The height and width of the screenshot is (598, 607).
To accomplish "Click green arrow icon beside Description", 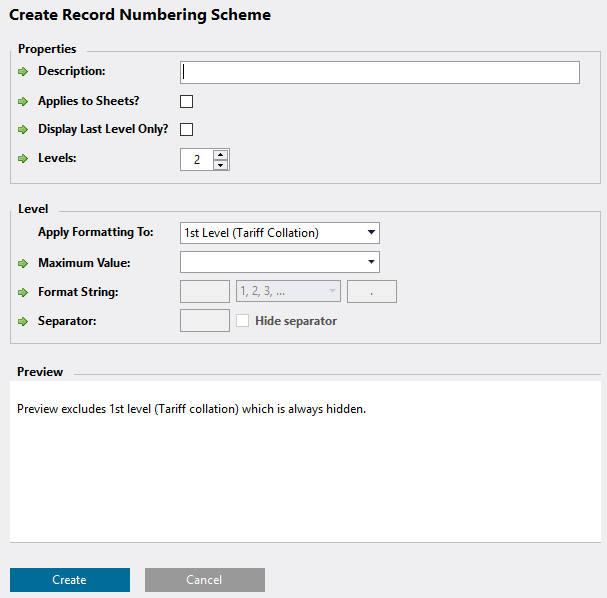I will pos(23,72).
